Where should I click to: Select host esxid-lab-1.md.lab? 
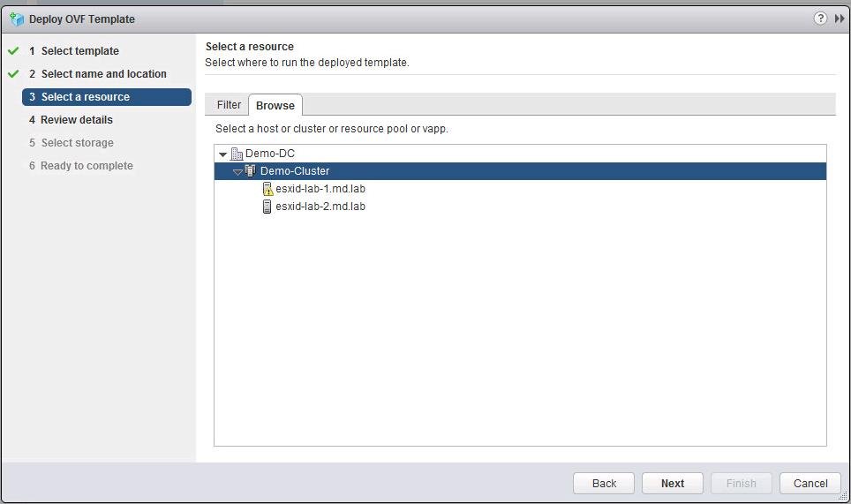click(x=320, y=189)
